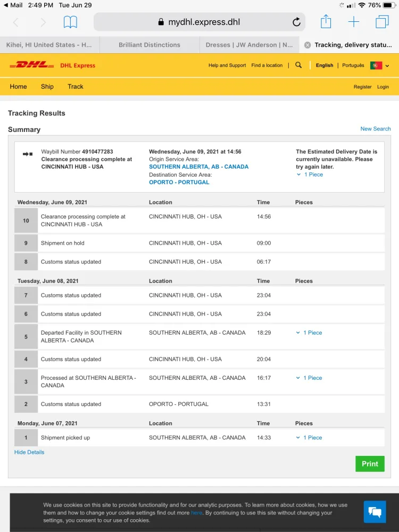Switch language to Português

pyautogui.click(x=353, y=65)
